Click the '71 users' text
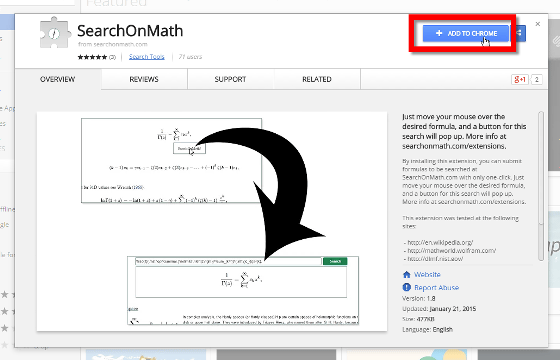Viewport: 560px width, 360px height. coord(190,57)
